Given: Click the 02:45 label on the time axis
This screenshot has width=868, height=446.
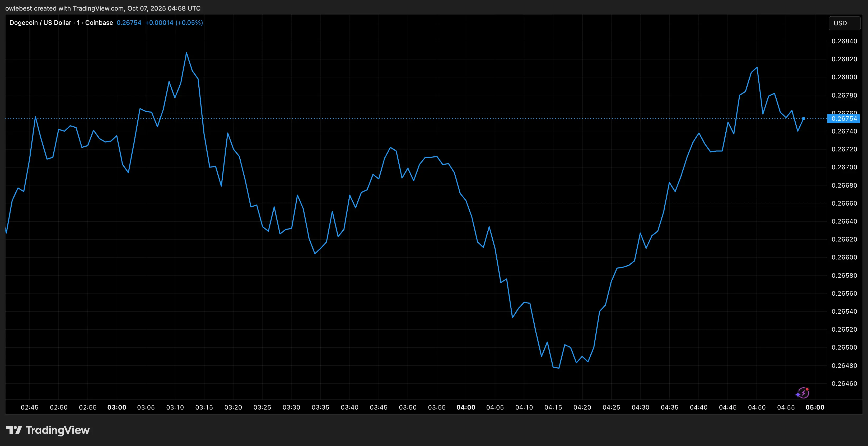Looking at the screenshot, I should (x=30, y=407).
